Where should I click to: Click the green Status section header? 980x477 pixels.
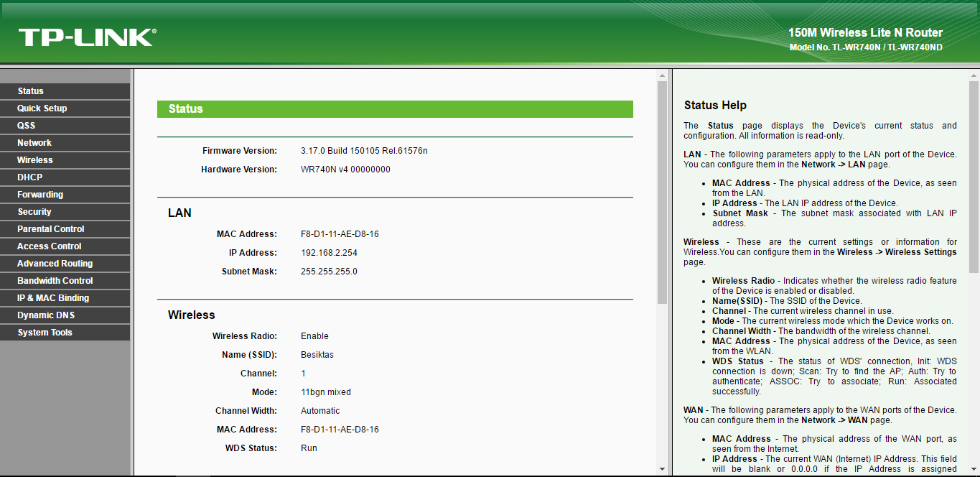pyautogui.click(x=395, y=109)
